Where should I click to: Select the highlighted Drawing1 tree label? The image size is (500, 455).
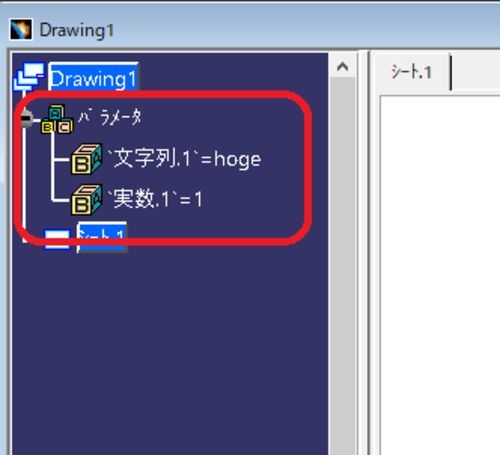[x=94, y=77]
